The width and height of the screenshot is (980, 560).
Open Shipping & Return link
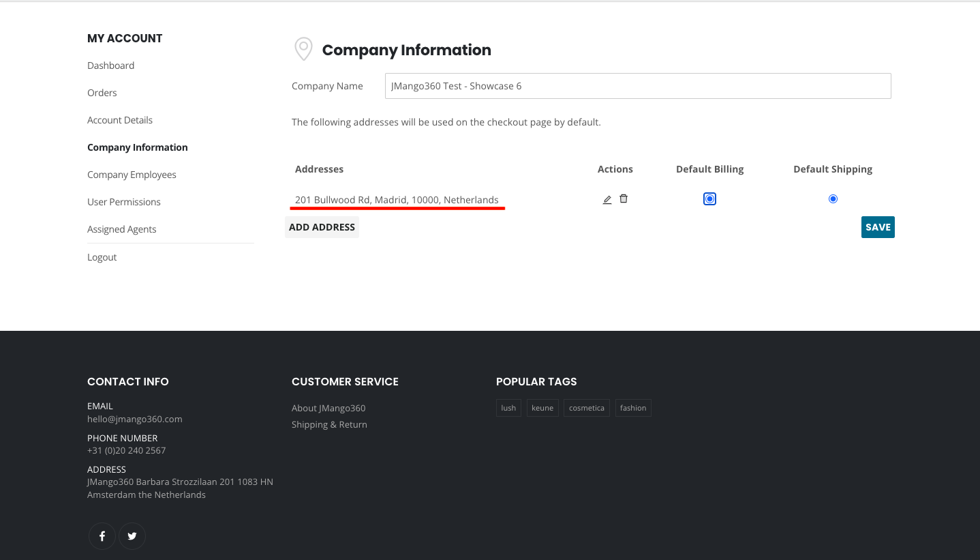(x=329, y=424)
